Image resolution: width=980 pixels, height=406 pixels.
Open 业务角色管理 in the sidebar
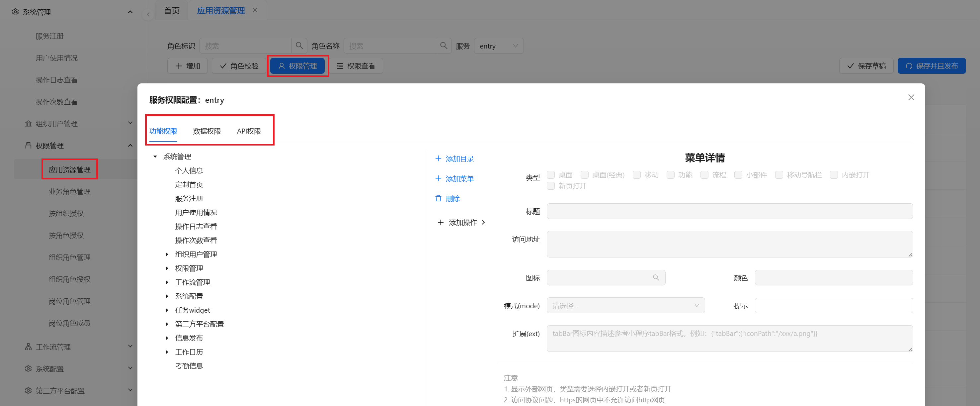(70, 192)
